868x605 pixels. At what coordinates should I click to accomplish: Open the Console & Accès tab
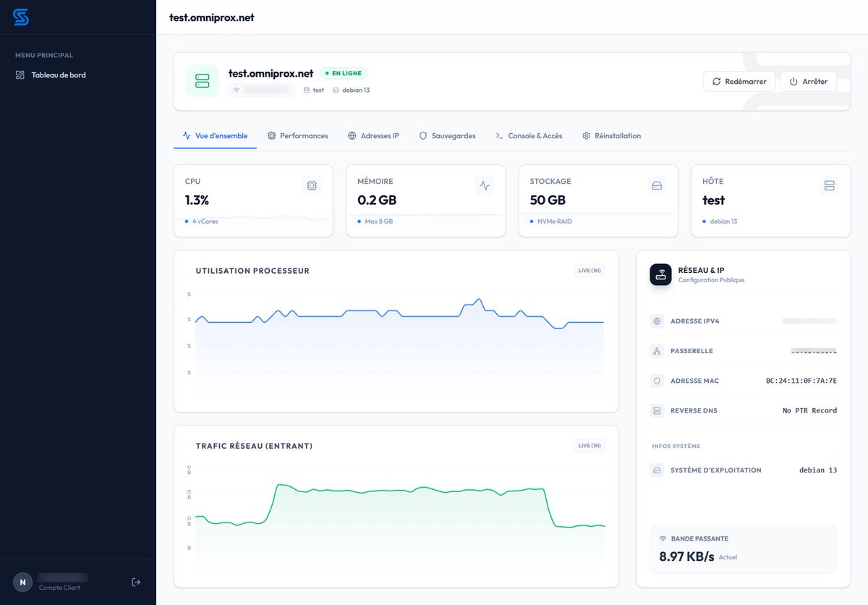(x=529, y=136)
